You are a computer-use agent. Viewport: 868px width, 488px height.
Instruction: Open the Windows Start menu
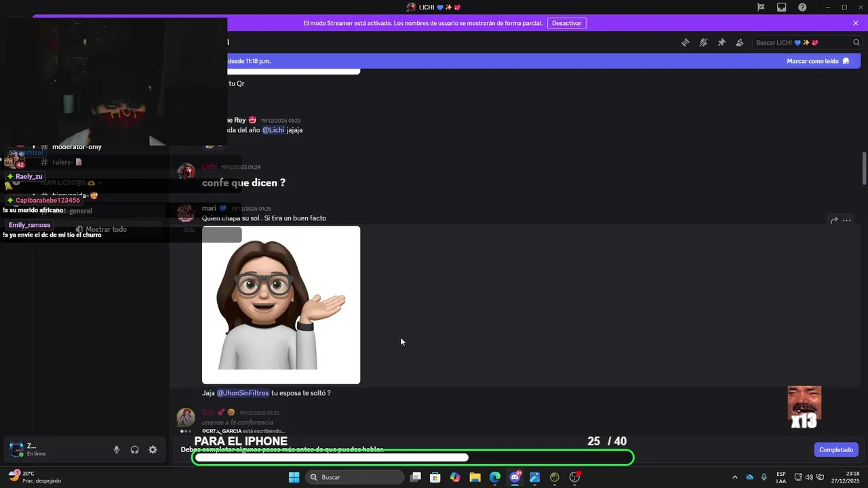pos(294,477)
